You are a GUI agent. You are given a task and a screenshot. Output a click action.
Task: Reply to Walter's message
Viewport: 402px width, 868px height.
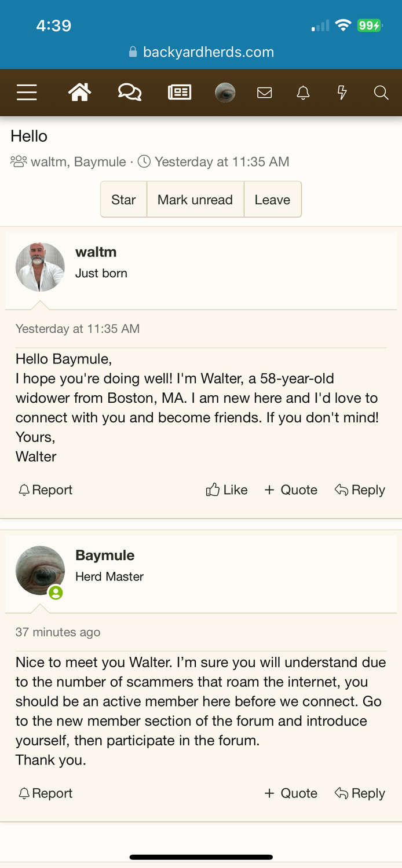coord(360,490)
